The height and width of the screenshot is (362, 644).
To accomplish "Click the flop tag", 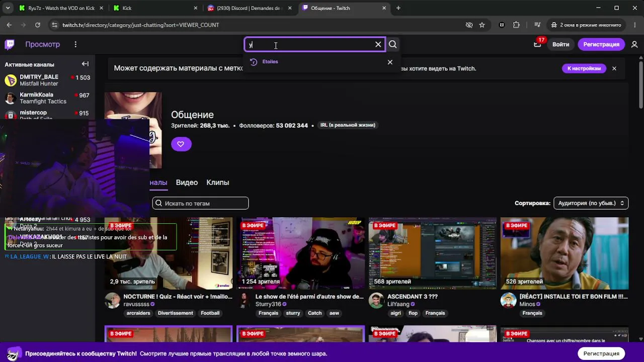I will (413, 313).
